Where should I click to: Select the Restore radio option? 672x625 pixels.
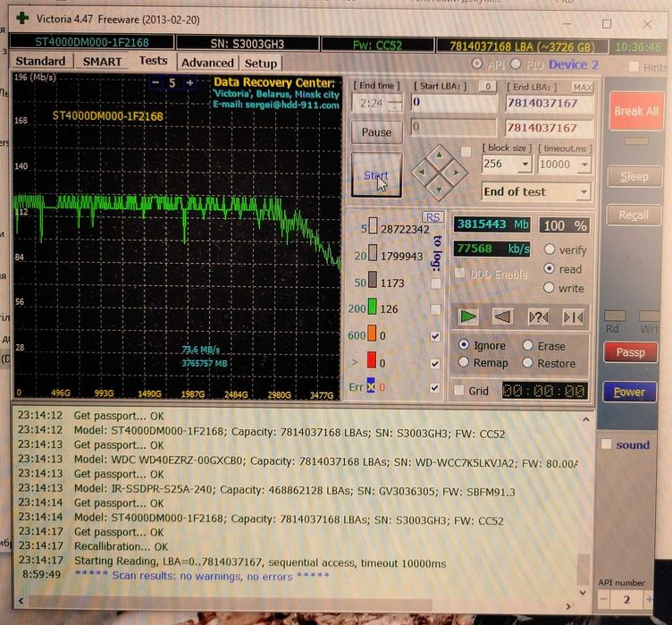coord(527,362)
